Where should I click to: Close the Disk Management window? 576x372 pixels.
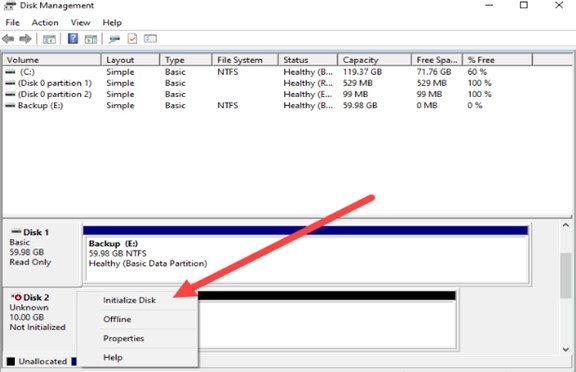click(559, 6)
